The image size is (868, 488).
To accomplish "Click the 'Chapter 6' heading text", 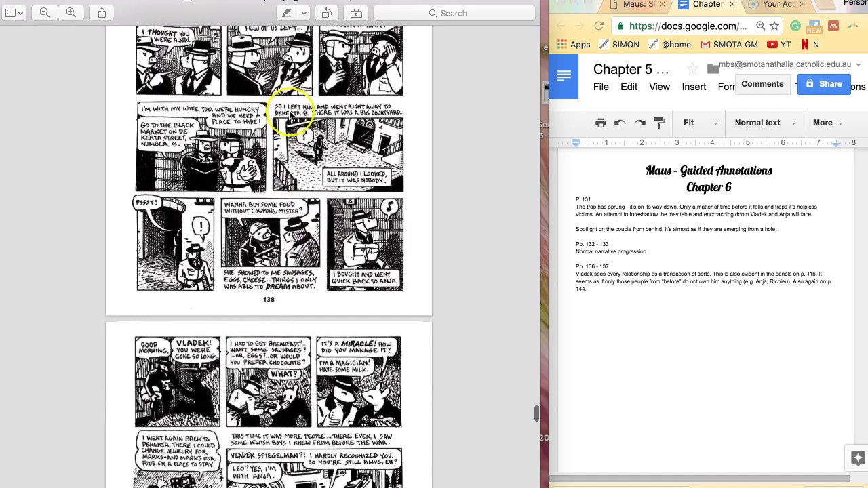I will point(709,187).
